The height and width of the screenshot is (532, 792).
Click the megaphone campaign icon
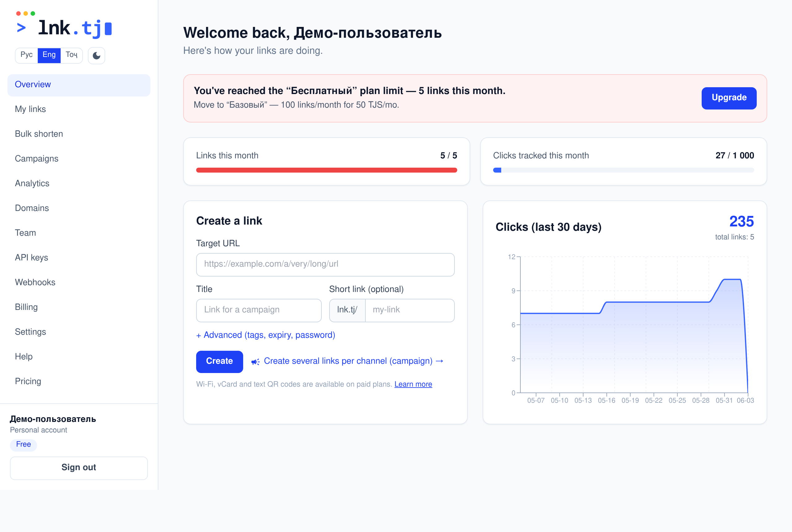pos(255,362)
